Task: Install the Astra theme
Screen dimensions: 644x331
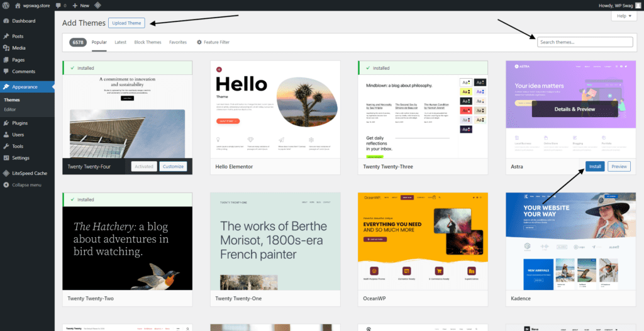Action: 595,166
